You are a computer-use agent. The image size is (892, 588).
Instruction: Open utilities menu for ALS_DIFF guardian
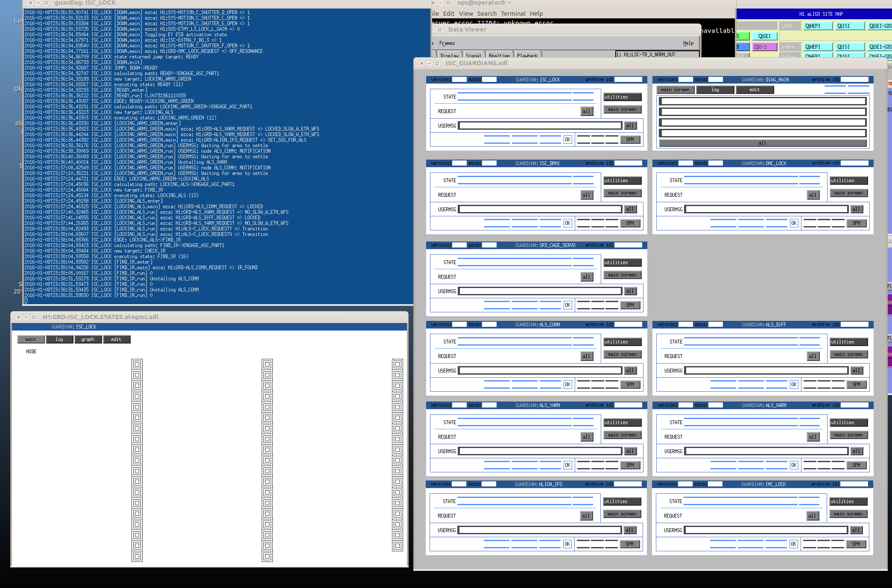click(849, 342)
